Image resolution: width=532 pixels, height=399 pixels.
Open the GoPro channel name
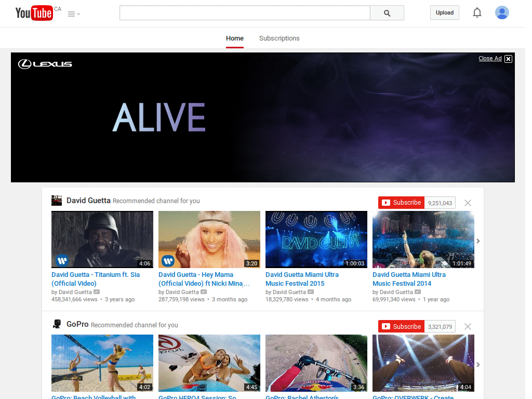(x=77, y=324)
